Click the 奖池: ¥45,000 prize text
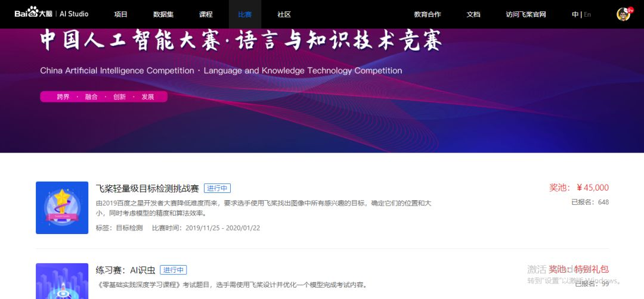 (579, 188)
